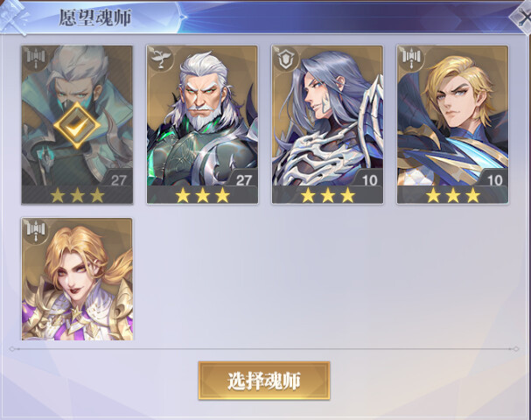The image size is (531, 420).
Task: Select the blond male hero card
Action: click(x=453, y=124)
